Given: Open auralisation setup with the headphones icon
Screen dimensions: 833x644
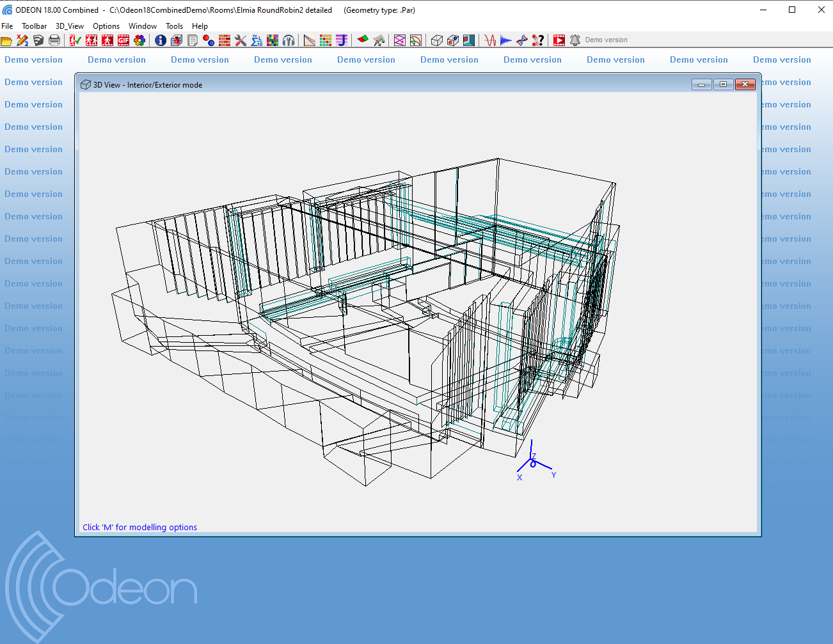Looking at the screenshot, I should [x=289, y=40].
